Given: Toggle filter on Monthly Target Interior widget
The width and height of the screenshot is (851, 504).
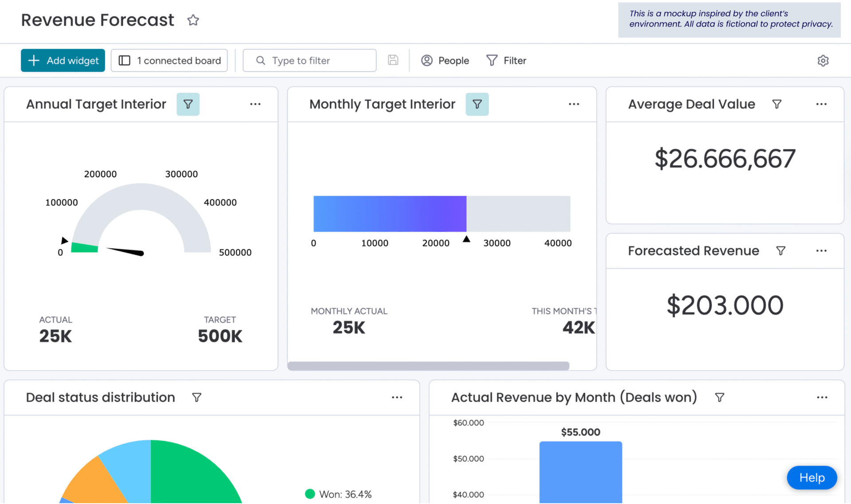Looking at the screenshot, I should [477, 104].
